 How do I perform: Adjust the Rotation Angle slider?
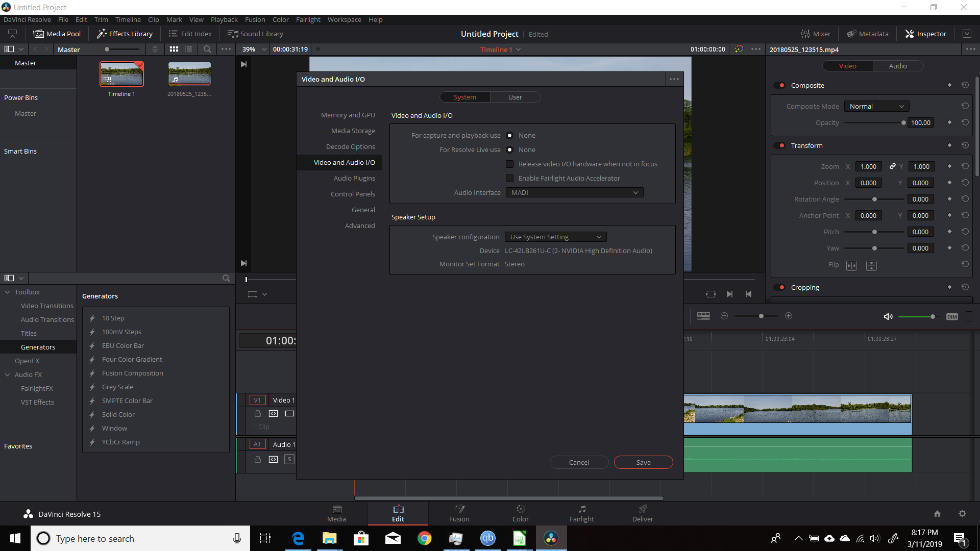coord(874,199)
